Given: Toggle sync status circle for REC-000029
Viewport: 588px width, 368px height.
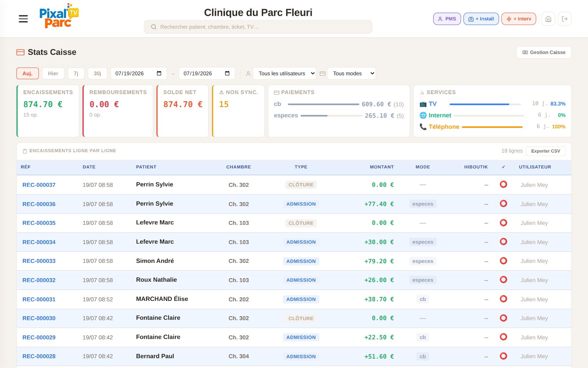Looking at the screenshot, I should coord(503,337).
